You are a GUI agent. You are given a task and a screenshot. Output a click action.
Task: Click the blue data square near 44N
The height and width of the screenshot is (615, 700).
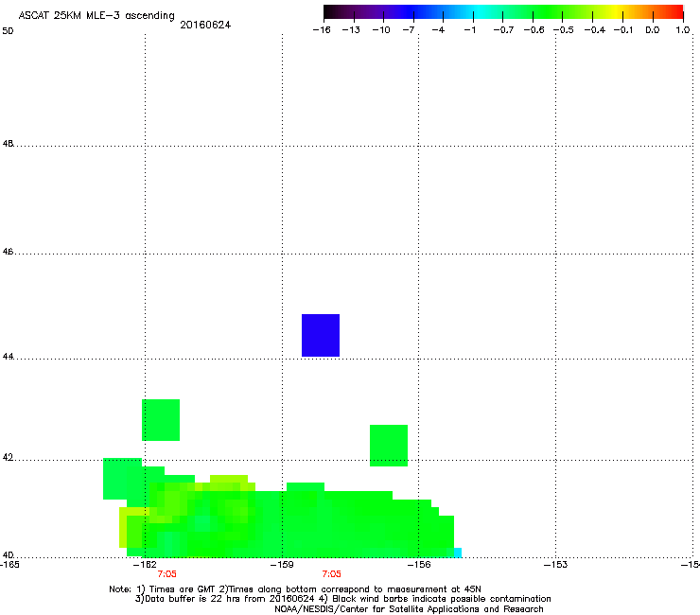tap(321, 336)
